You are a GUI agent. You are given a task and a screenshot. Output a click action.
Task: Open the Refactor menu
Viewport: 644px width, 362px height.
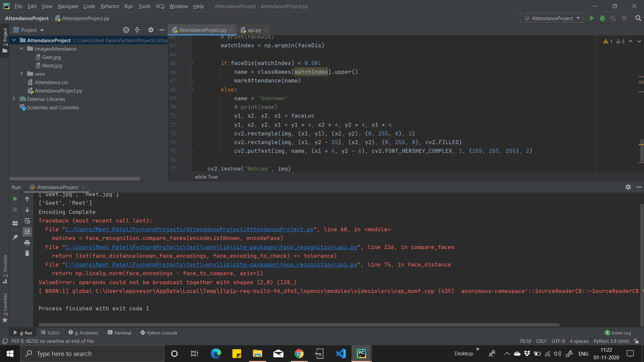(110, 6)
